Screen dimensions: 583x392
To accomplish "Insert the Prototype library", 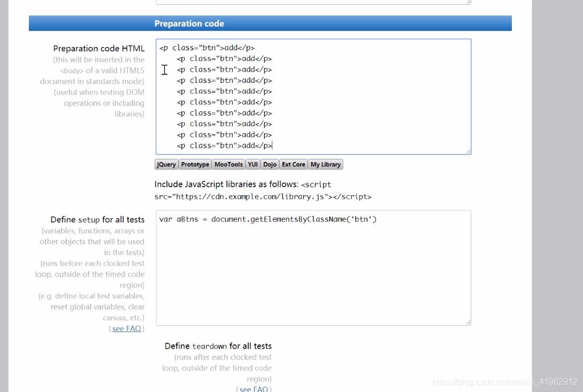I will [x=195, y=164].
